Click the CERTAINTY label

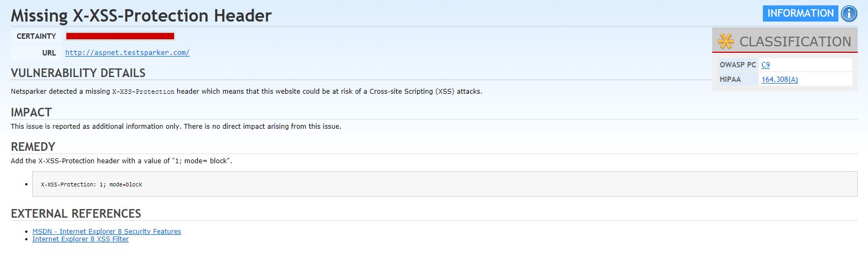(x=36, y=36)
